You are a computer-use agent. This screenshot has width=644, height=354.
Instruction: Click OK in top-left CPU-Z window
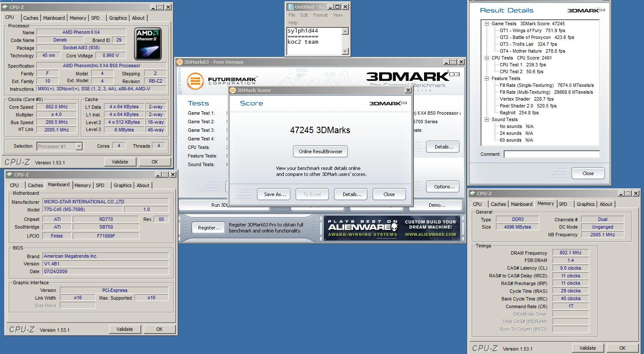154,162
